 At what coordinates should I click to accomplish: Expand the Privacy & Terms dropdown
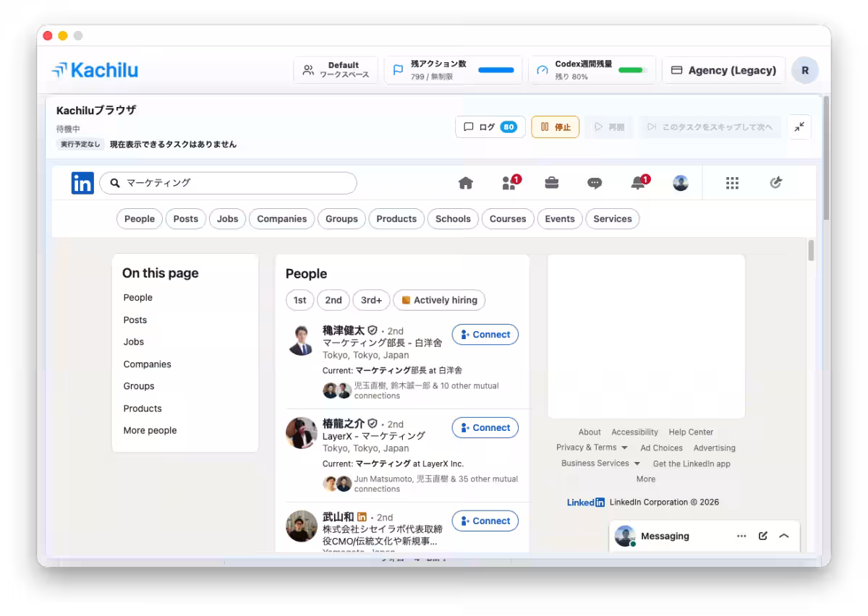592,448
